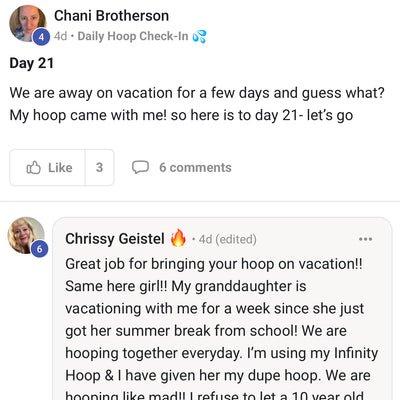Like the Day 21 post

[x=47, y=167]
